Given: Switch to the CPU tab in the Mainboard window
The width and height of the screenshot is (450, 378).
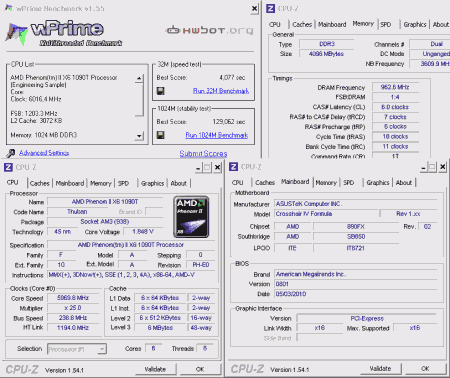Looking at the screenshot, I should [x=238, y=183].
